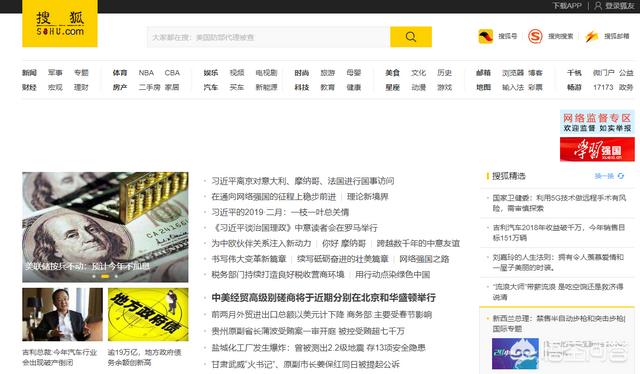This screenshot has width=640, height=374.
Task: Go to the 科技 channel
Action: [302, 87]
